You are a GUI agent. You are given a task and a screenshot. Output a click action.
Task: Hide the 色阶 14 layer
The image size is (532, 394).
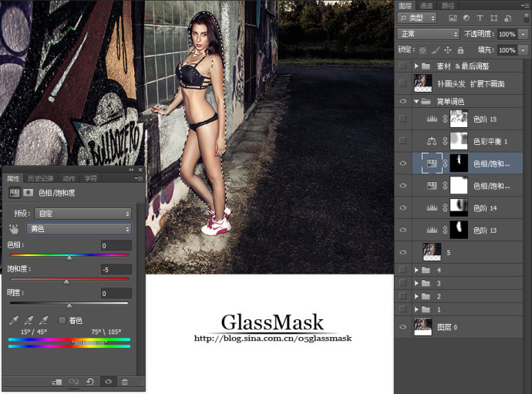pyautogui.click(x=402, y=207)
